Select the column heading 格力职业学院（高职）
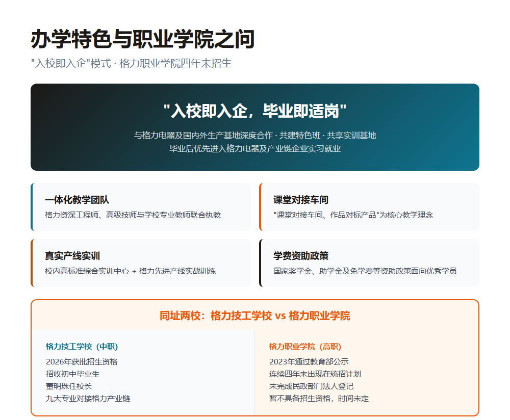This screenshot has height=420, width=510. click(x=305, y=347)
